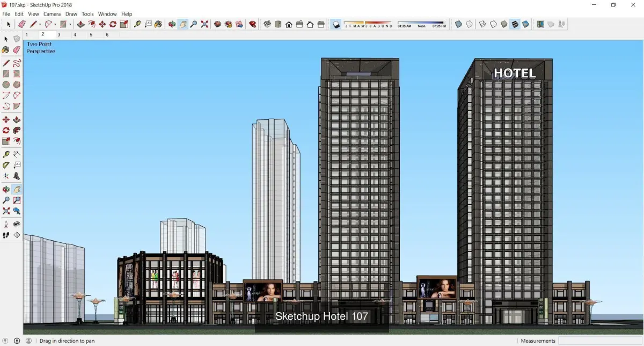Toggle Back Edges style
644x346 pixels.
point(469,24)
